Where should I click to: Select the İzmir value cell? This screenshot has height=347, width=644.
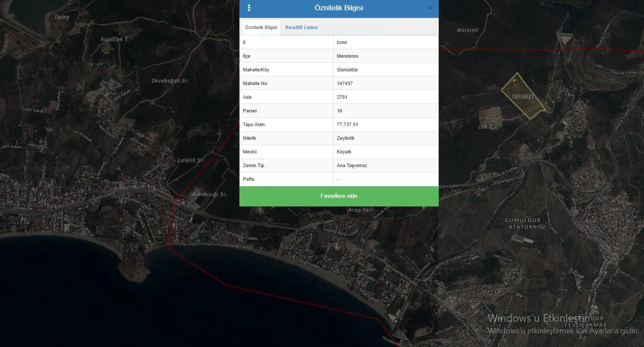386,42
